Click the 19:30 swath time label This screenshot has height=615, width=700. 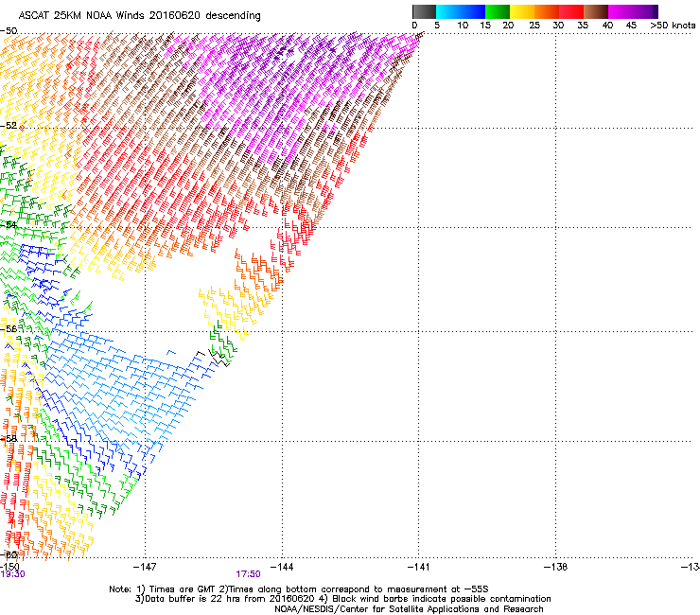[12, 574]
